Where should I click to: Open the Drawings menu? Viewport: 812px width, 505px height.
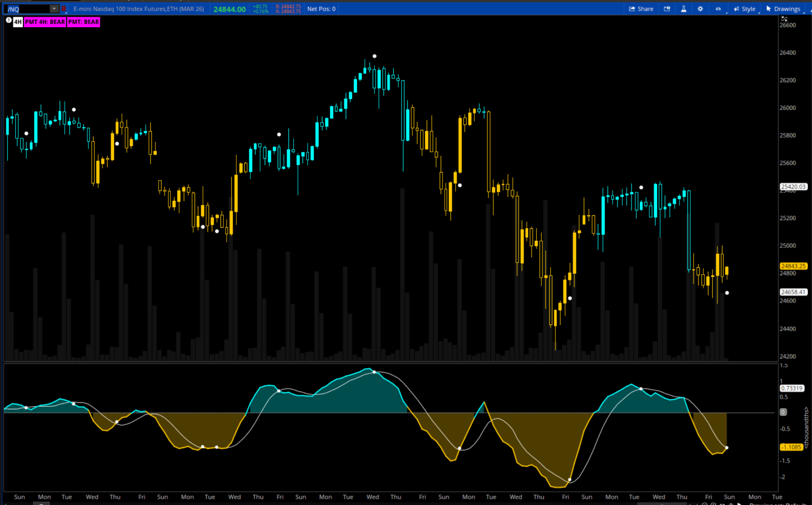click(x=783, y=9)
